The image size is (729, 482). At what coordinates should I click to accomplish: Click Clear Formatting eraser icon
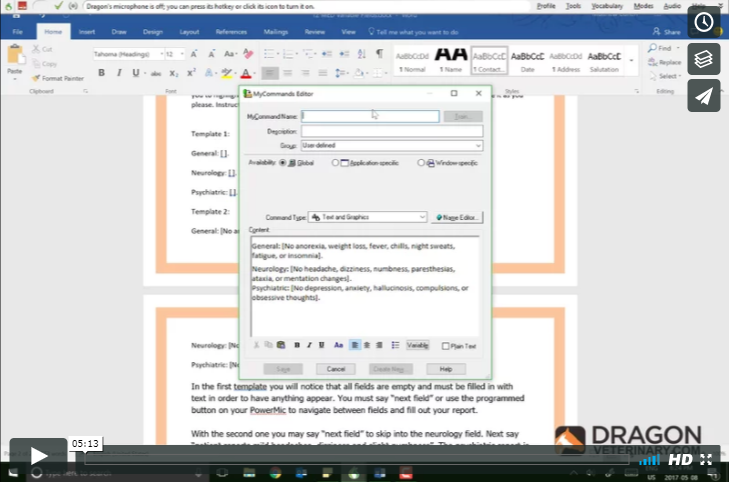tap(248, 54)
